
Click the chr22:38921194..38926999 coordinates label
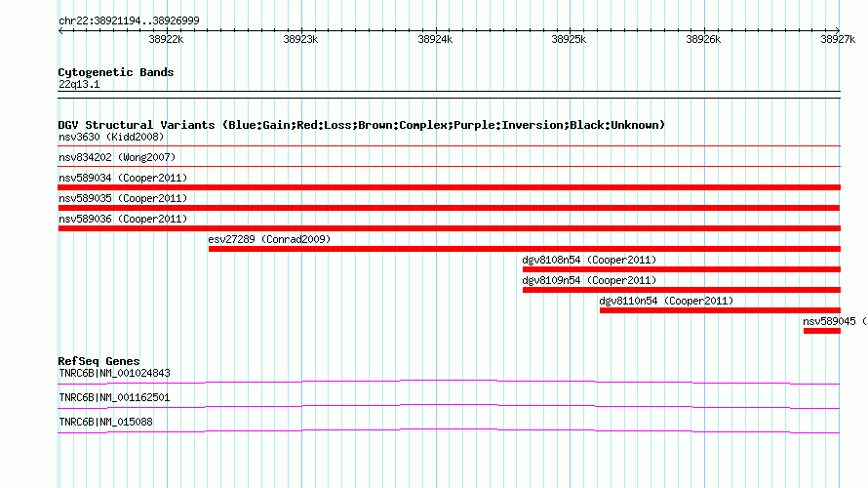[129, 21]
